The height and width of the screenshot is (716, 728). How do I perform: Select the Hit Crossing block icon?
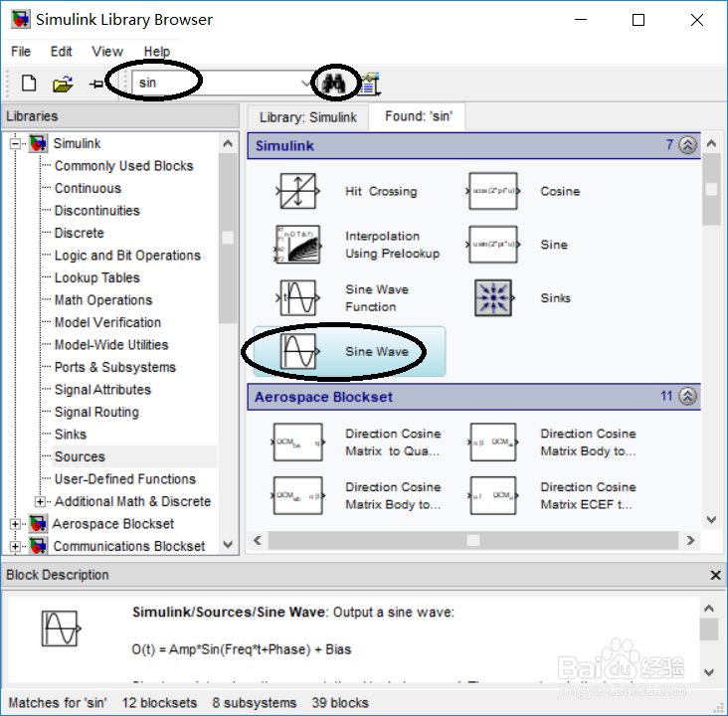tap(297, 191)
